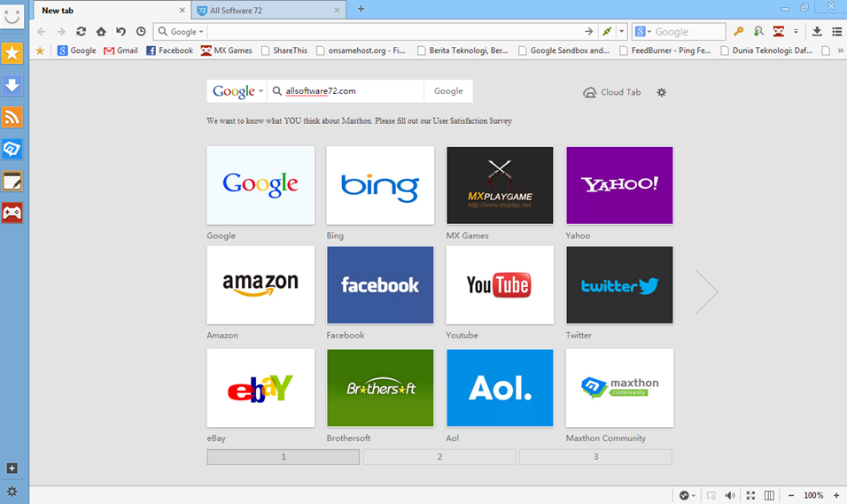Open the MX Games quick access tile
Image resolution: width=847 pixels, height=504 pixels.
[500, 185]
